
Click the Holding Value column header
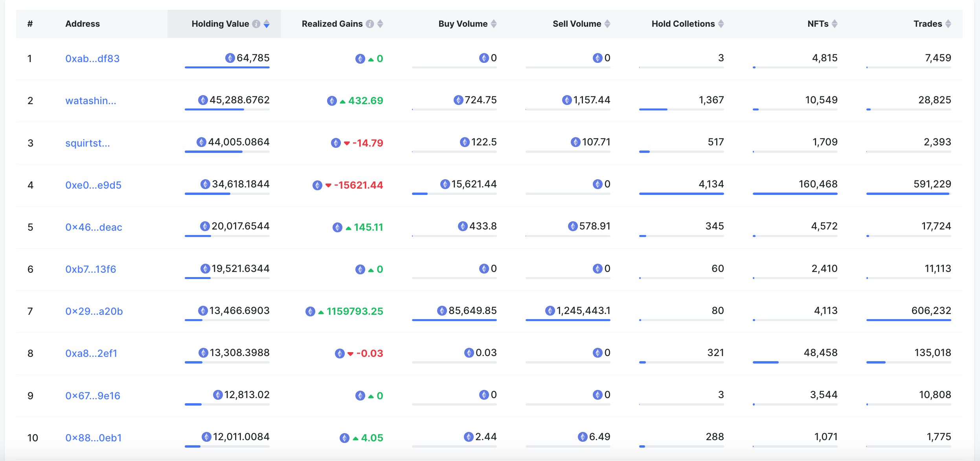[224, 24]
